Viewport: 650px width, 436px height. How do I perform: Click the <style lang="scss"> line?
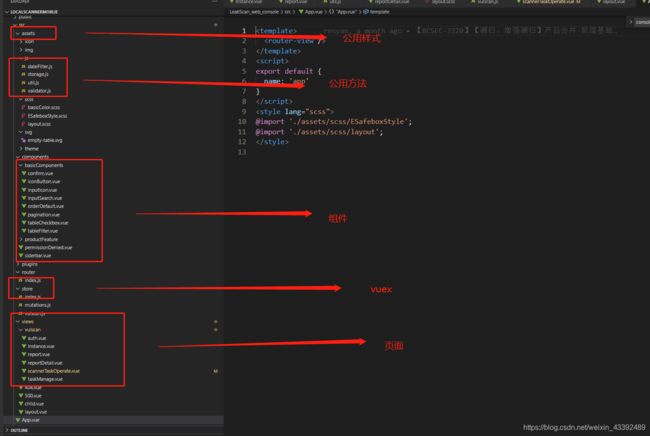coord(295,111)
